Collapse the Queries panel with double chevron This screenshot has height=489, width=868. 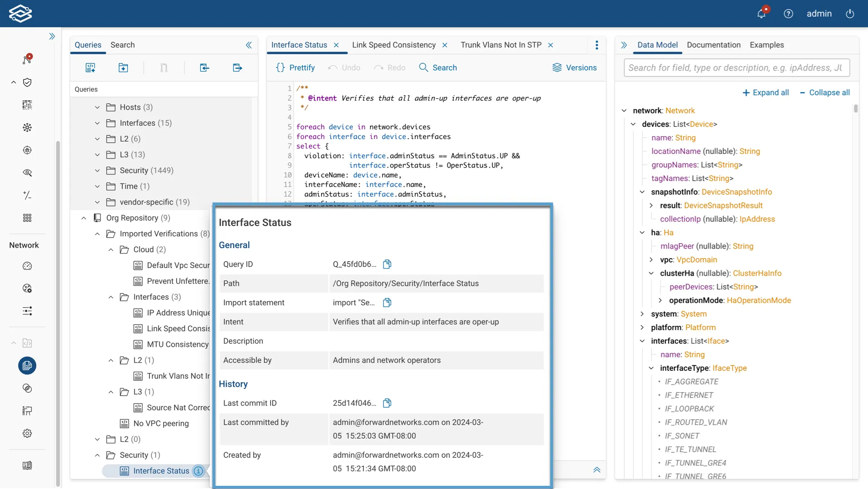click(249, 45)
